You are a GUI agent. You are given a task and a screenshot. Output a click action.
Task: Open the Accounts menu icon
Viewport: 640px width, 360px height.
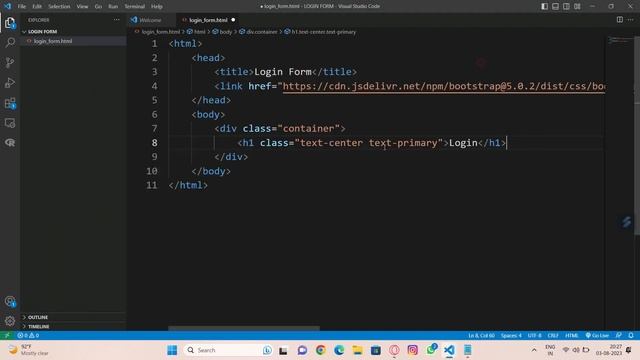[x=10, y=302]
